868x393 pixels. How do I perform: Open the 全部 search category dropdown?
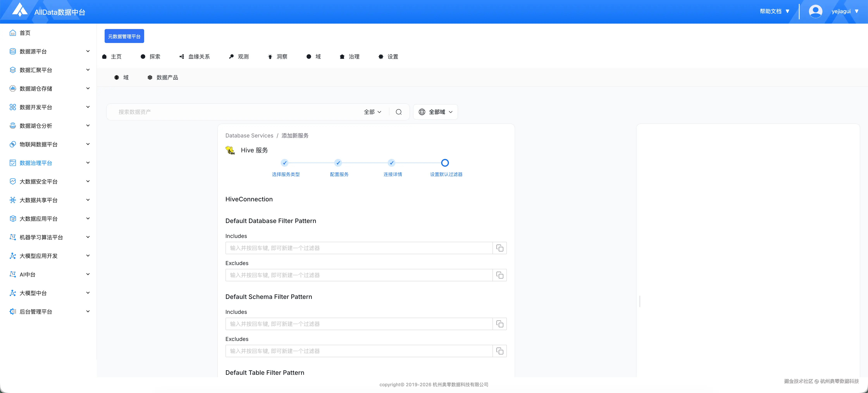pos(372,112)
